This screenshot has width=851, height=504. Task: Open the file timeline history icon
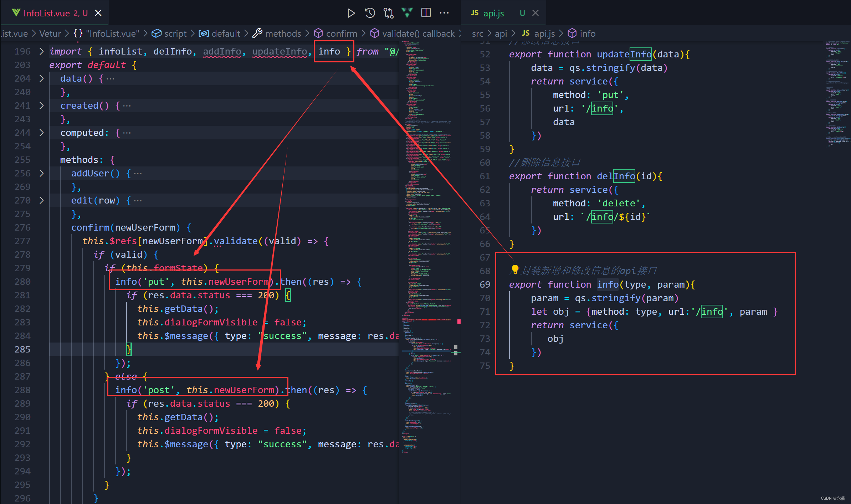click(x=370, y=13)
